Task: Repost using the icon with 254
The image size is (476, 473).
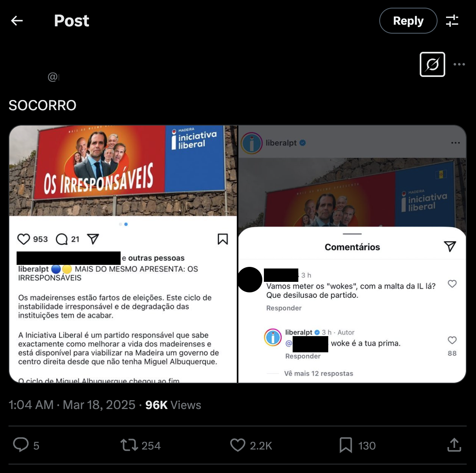Action: pos(140,445)
